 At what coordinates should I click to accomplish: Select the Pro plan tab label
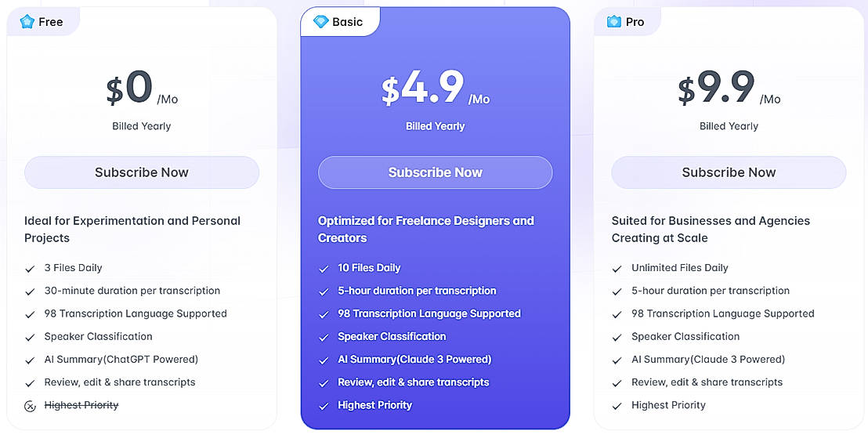coord(635,22)
